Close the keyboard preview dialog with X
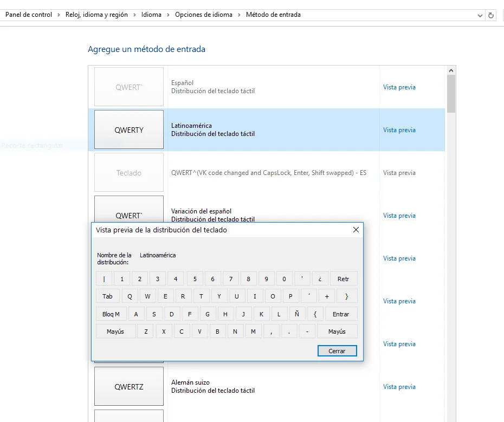This screenshot has width=504, height=422. pos(356,230)
